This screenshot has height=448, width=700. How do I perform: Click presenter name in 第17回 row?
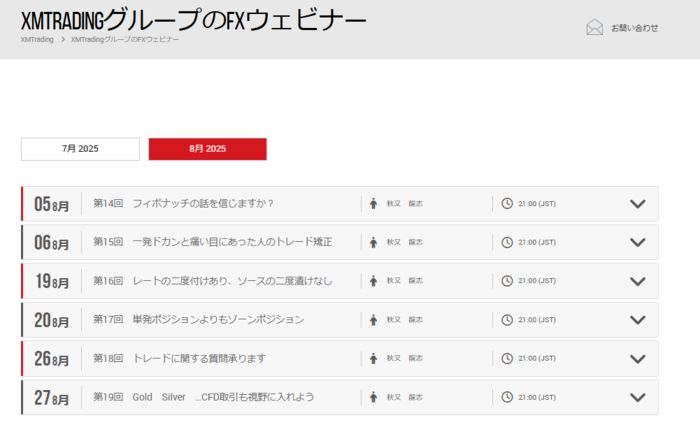(404, 319)
